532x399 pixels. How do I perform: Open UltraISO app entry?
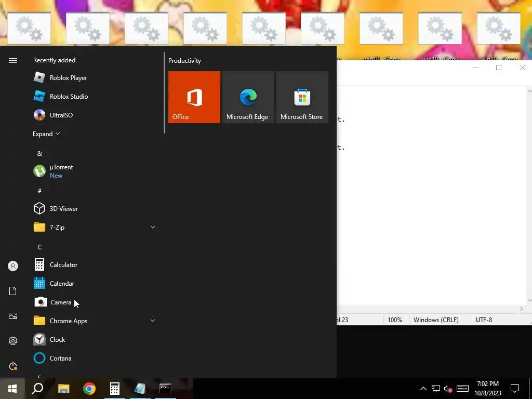(94, 115)
